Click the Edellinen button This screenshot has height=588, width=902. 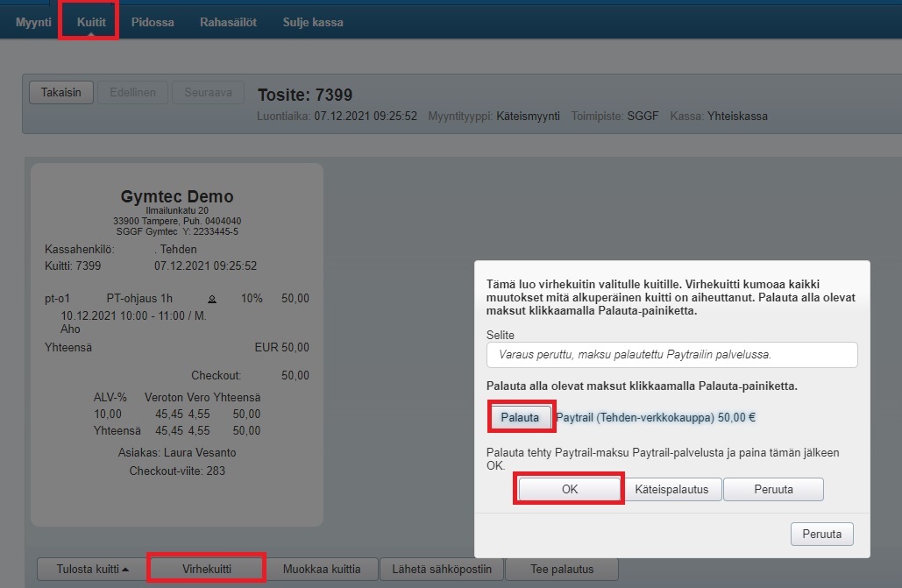coord(132,93)
